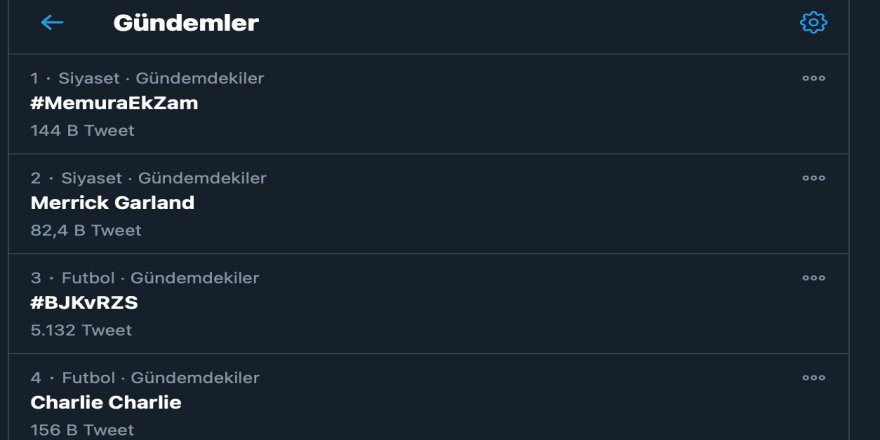
Task: Go back using the blue arrow
Action: click(52, 22)
